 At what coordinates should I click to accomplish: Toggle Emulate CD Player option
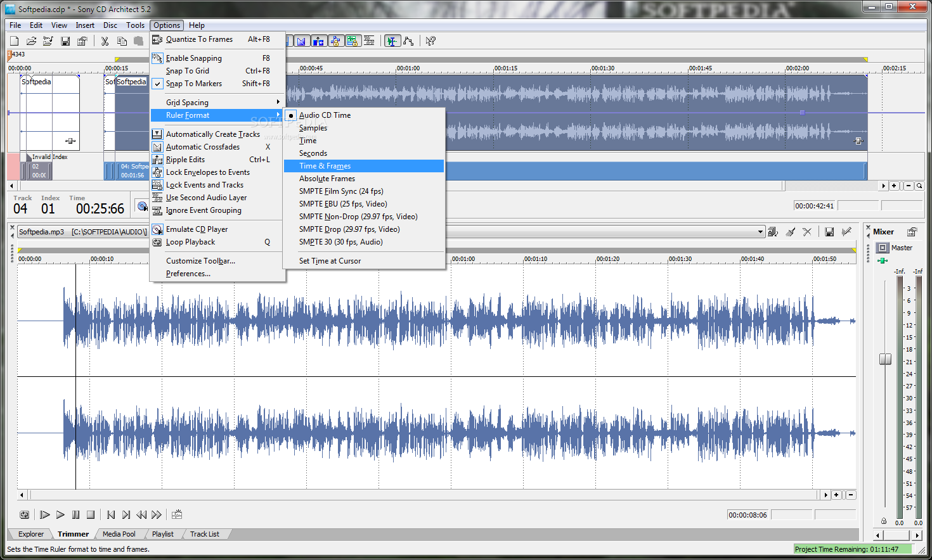point(217,229)
